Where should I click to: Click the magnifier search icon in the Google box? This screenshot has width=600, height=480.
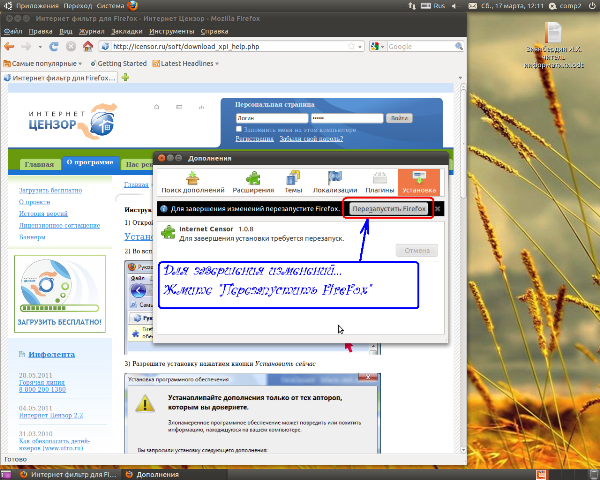tap(459, 46)
